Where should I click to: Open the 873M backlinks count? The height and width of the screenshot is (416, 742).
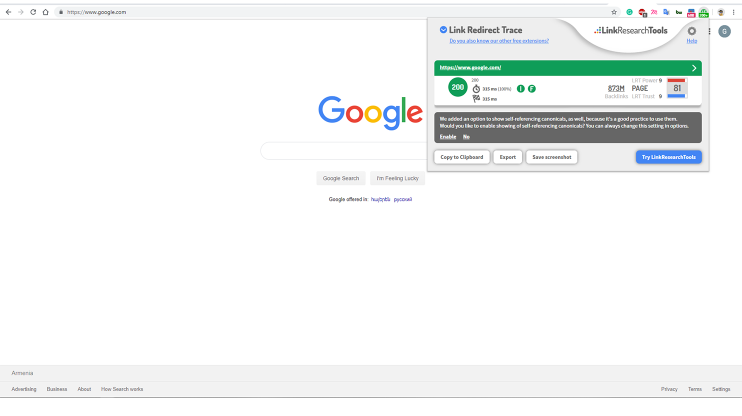tap(616, 89)
